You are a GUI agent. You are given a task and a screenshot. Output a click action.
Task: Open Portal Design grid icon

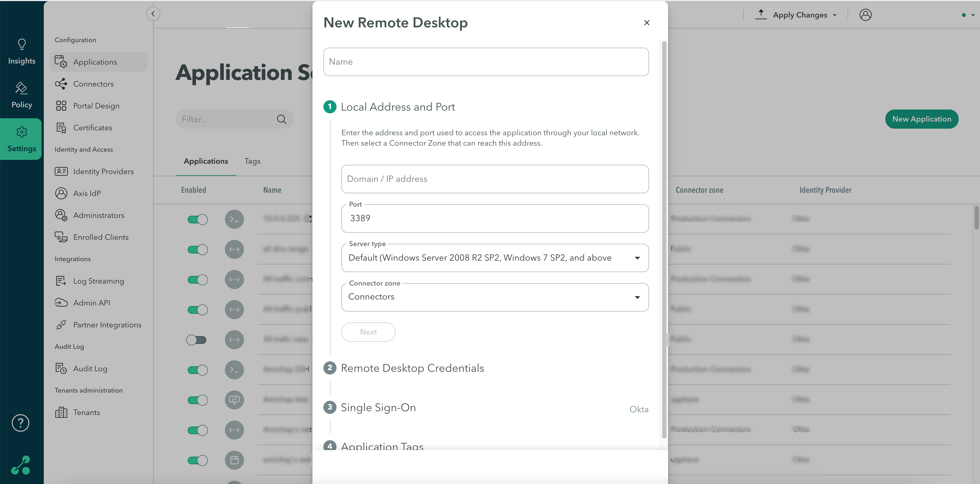pyautogui.click(x=61, y=106)
